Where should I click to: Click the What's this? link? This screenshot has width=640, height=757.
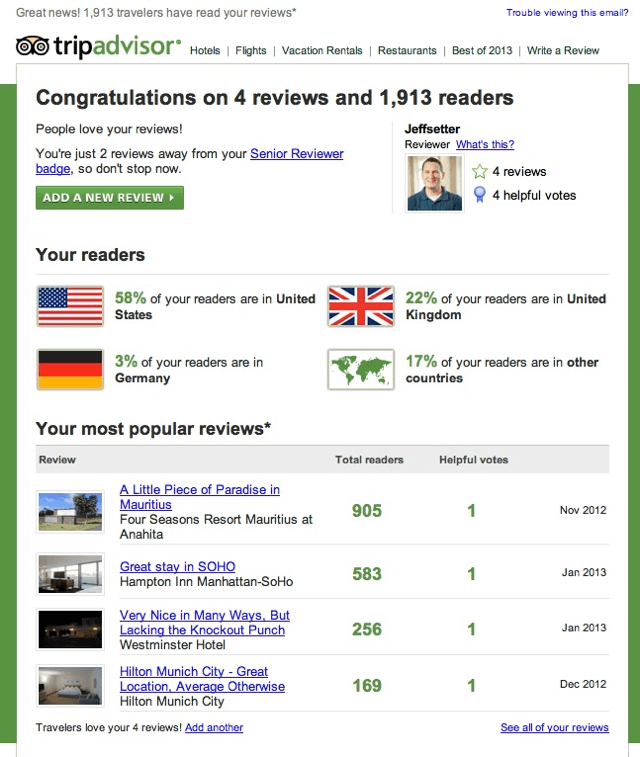click(485, 144)
